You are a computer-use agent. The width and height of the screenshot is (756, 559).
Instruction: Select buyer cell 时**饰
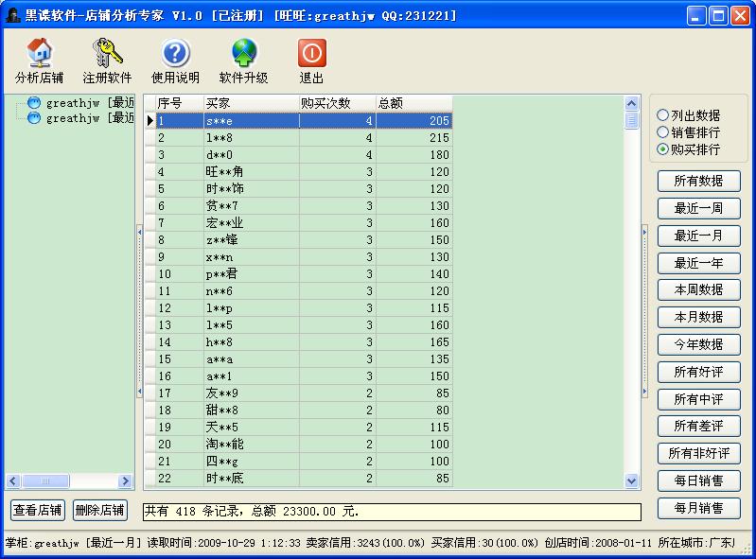pyautogui.click(x=251, y=189)
